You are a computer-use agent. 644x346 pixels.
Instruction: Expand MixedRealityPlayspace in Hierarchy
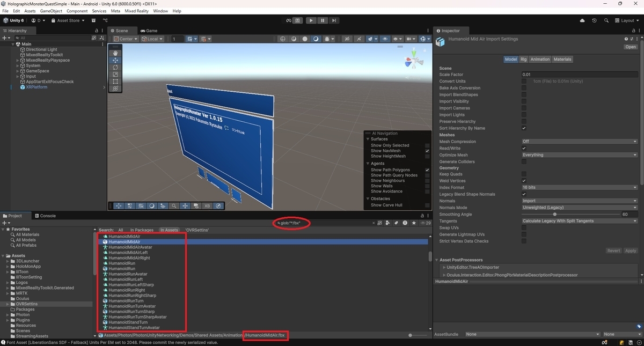(18, 60)
